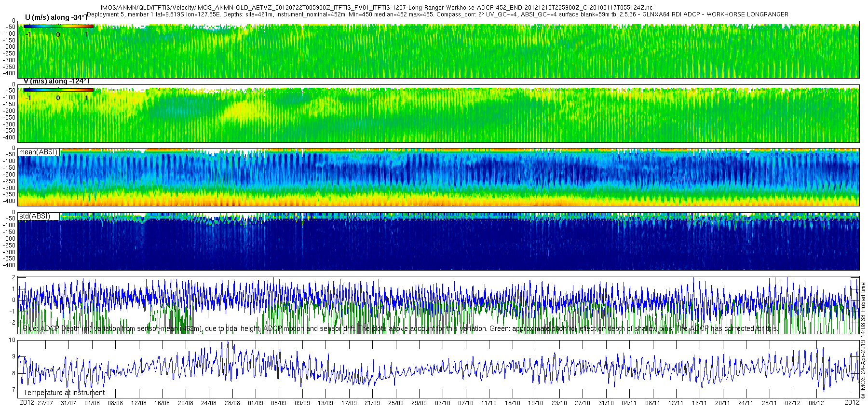Click the '08/11' date tick label
Screen dimensions: 868x410
tap(653, 403)
